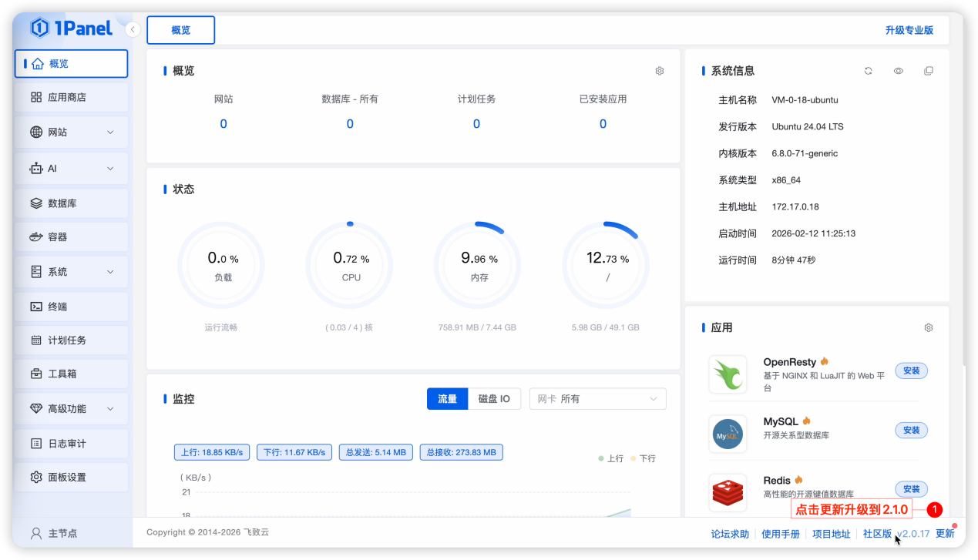Select the 概览 tab at top
The image size is (978, 560).
coord(180,29)
